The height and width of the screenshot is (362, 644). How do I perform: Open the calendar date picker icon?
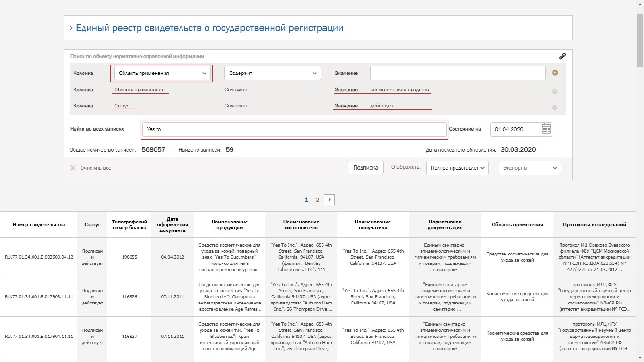point(546,129)
